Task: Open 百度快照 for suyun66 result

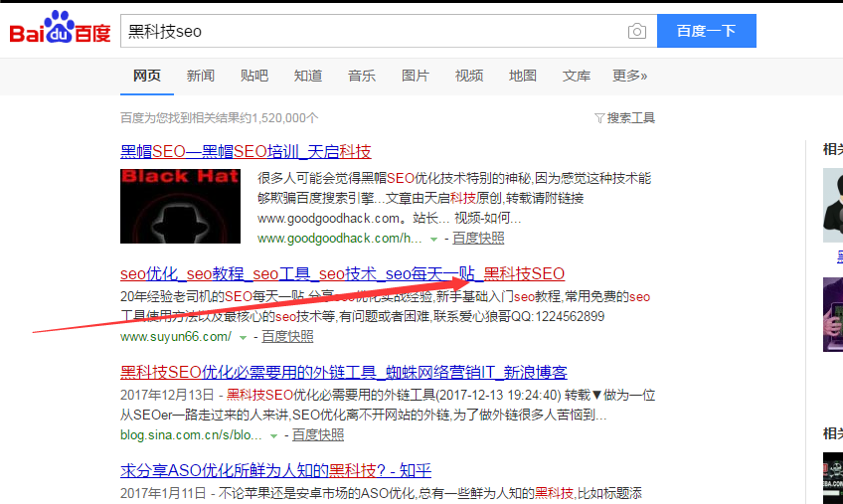Action: 287,337
